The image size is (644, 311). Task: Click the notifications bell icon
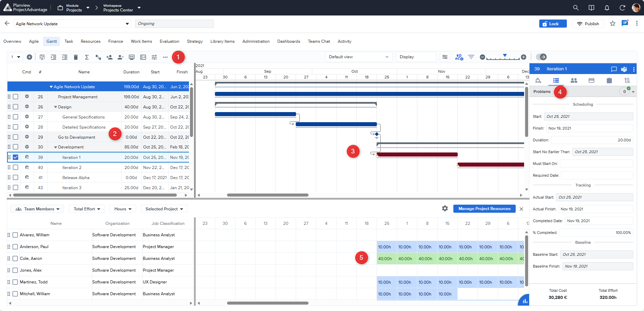607,8
